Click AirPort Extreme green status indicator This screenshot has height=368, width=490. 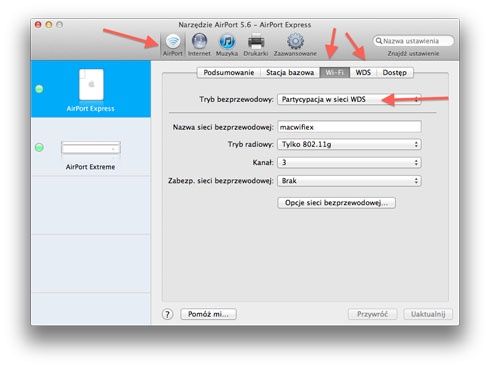(39, 147)
